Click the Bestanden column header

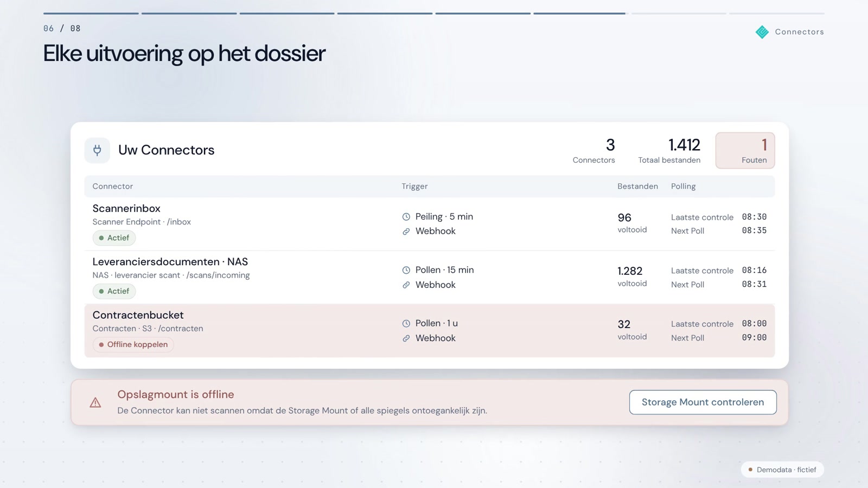point(637,187)
